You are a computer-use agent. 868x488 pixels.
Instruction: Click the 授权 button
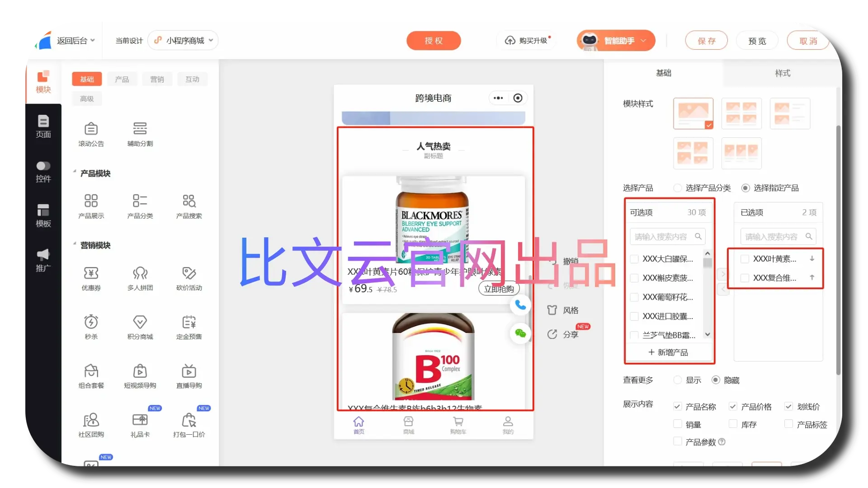coord(434,41)
